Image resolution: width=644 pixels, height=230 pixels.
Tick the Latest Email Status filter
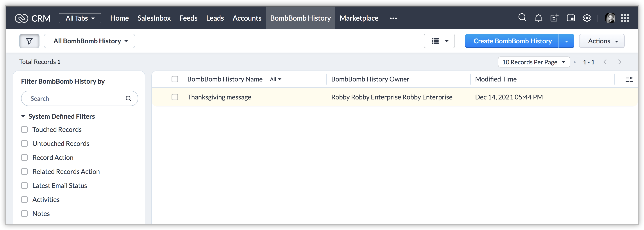pos(24,186)
